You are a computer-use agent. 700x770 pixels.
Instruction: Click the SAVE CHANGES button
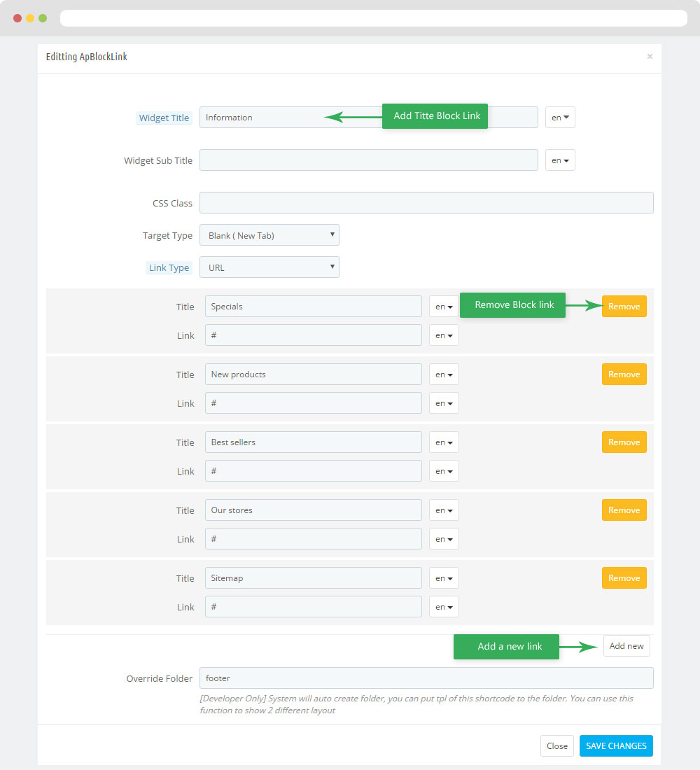pos(616,746)
